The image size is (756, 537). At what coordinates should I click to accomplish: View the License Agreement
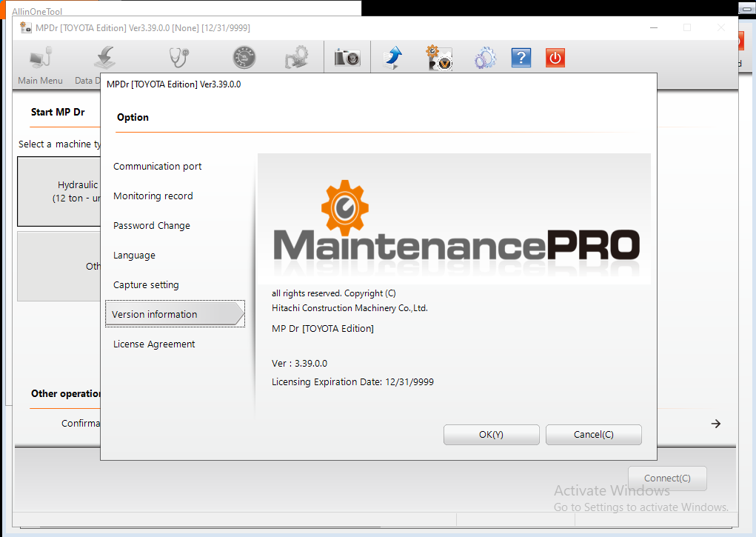(x=154, y=344)
